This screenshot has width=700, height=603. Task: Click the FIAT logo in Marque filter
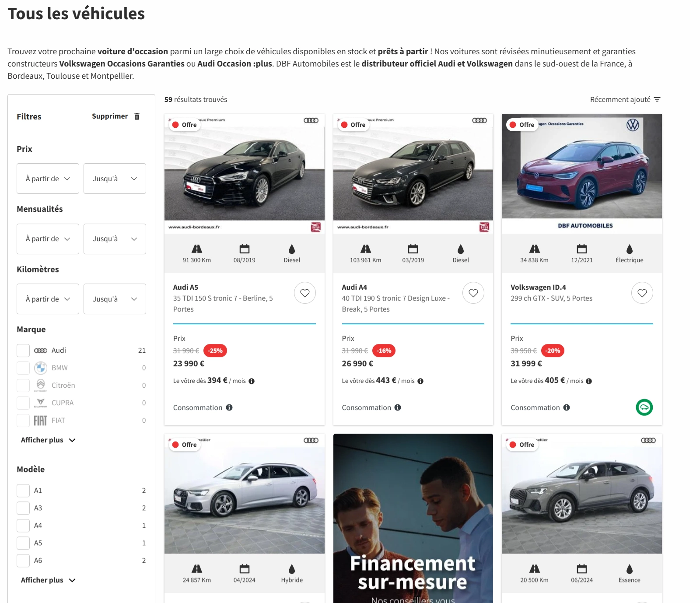point(41,421)
